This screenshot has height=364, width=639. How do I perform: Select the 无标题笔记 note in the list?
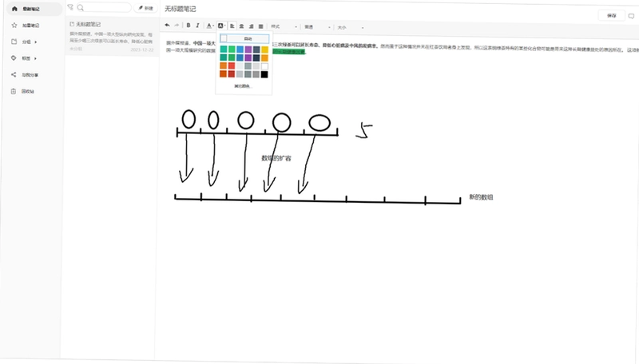111,37
